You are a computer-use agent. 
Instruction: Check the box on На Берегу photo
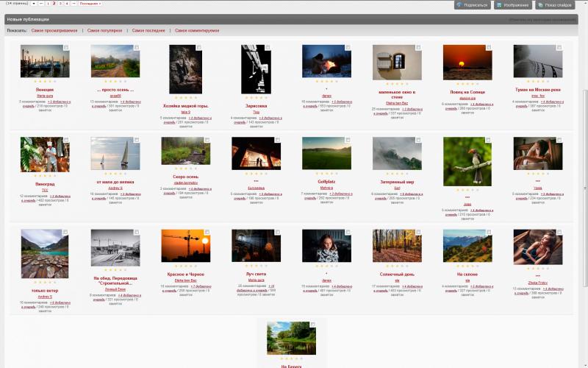[x=313, y=325]
